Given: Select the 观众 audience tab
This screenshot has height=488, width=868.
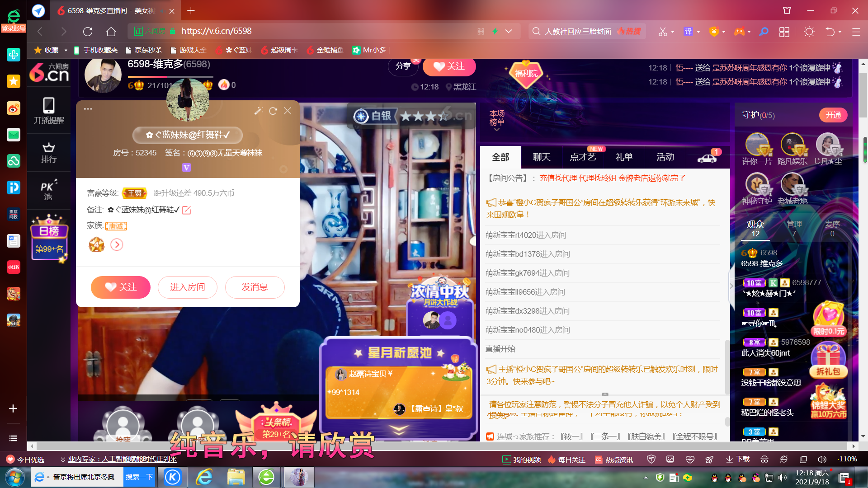Looking at the screenshot, I should (x=755, y=229).
